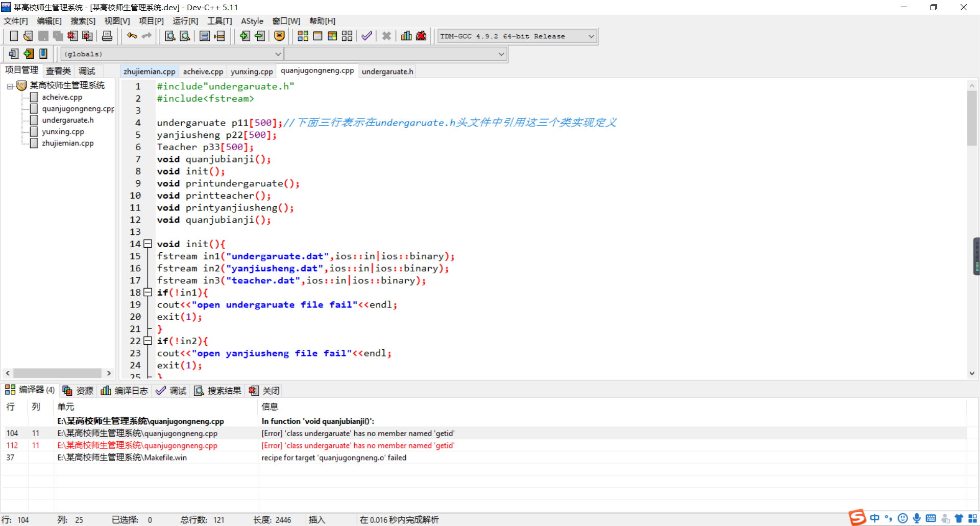Image resolution: width=980 pixels, height=526 pixels.
Task: Compile the project with four-squares icon
Action: pyautogui.click(x=303, y=36)
